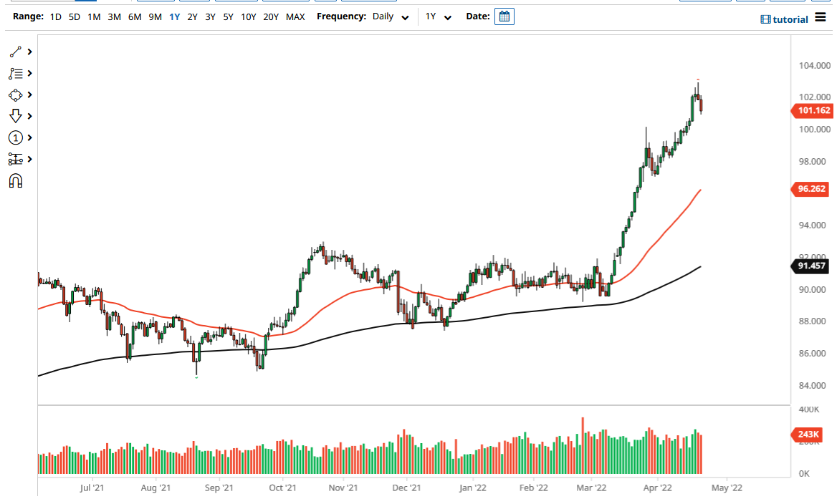Select the 5Y range option
837x504 pixels.
click(x=227, y=16)
